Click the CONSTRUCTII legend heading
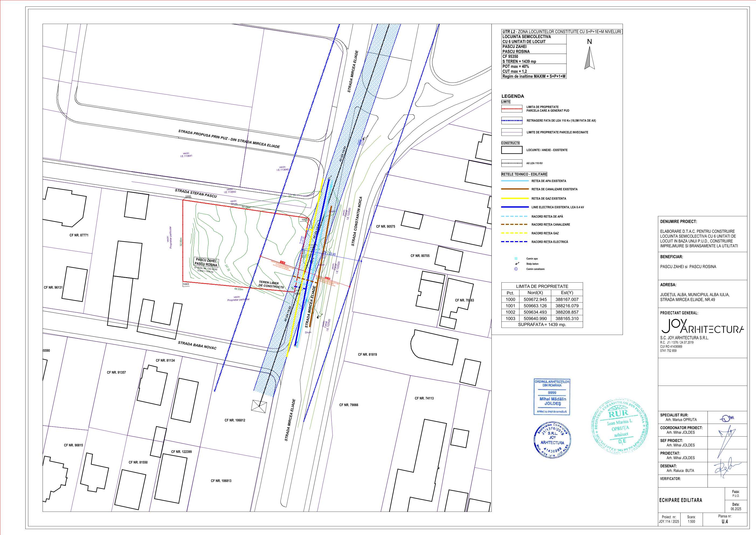The width and height of the screenshot is (756, 535). tap(510, 143)
